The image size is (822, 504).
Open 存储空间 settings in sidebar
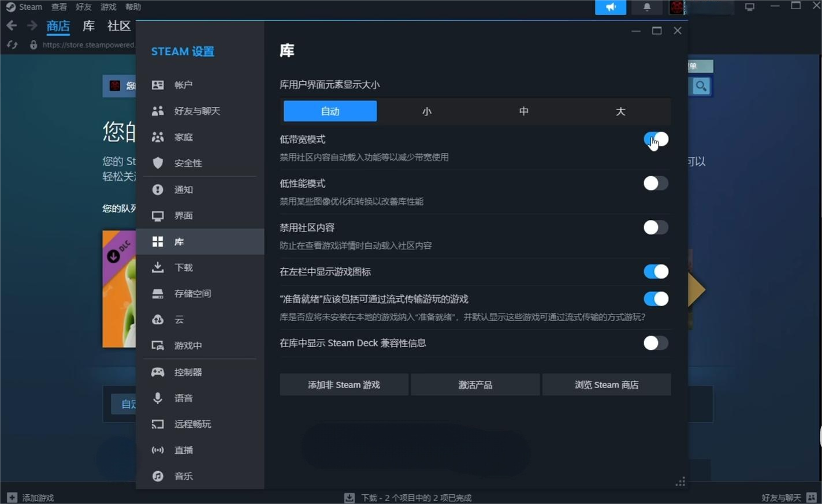(192, 294)
